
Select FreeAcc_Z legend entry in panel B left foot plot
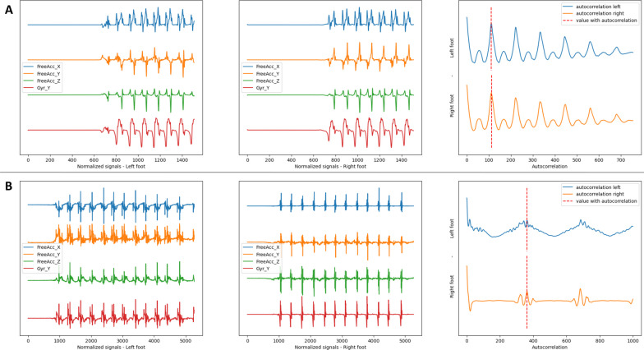tap(43, 261)
